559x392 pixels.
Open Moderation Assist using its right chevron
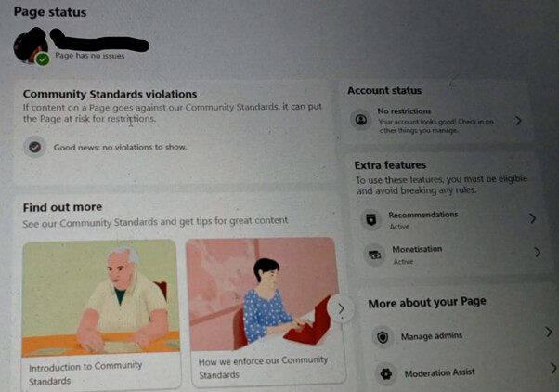[552, 368]
